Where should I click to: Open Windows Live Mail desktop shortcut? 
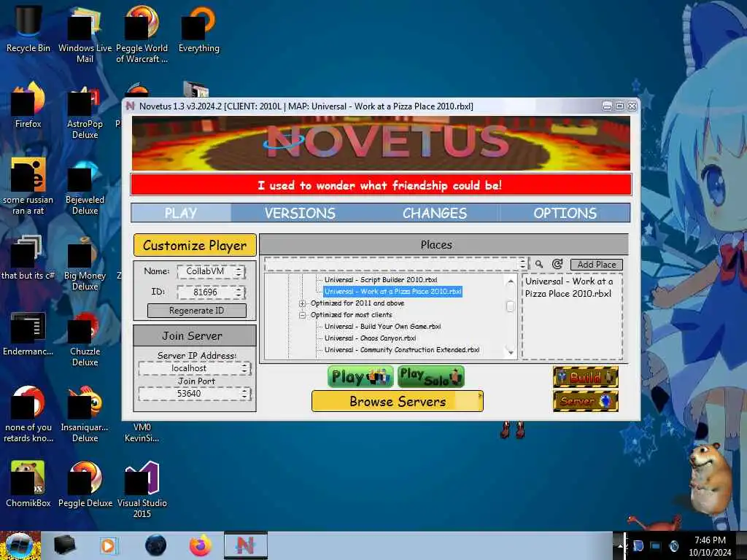[85, 35]
